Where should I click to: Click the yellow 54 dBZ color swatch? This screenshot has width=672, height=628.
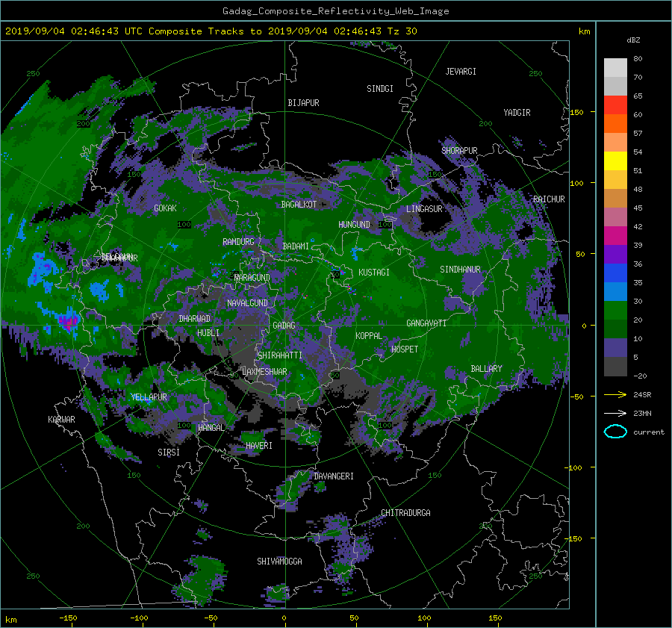pos(615,161)
